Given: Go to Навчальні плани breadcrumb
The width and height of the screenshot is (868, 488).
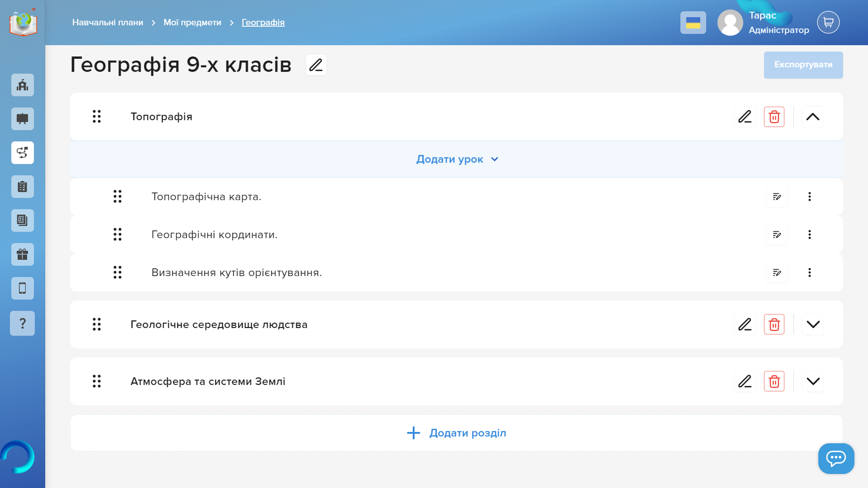Looking at the screenshot, I should [x=108, y=23].
